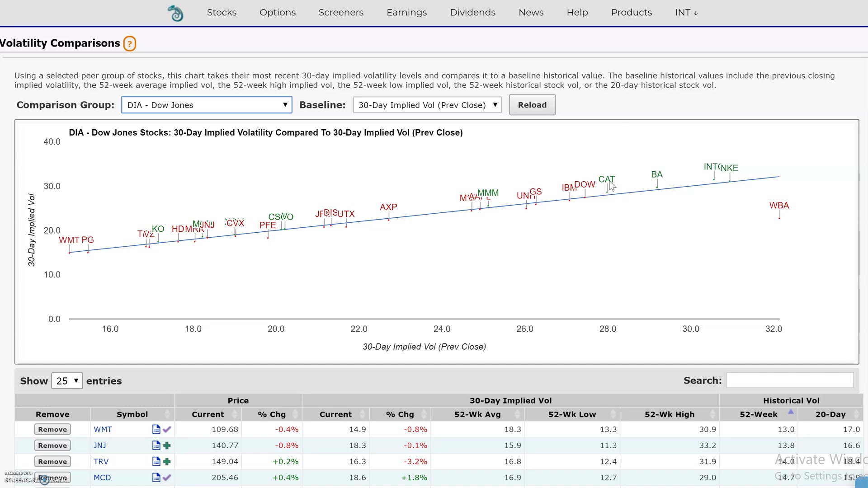Open the help tooltip beside Volatility Comparisons
Image resolution: width=868 pixels, height=488 pixels.
[x=130, y=43]
